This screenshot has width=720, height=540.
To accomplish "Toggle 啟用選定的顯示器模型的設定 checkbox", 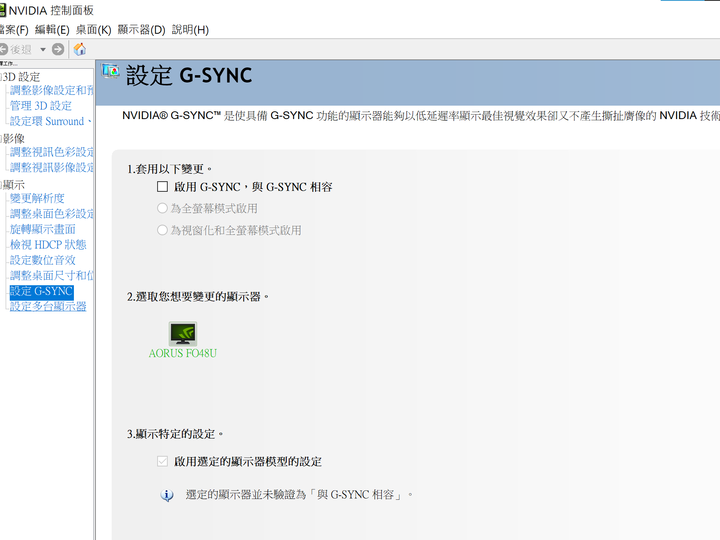I will [162, 461].
